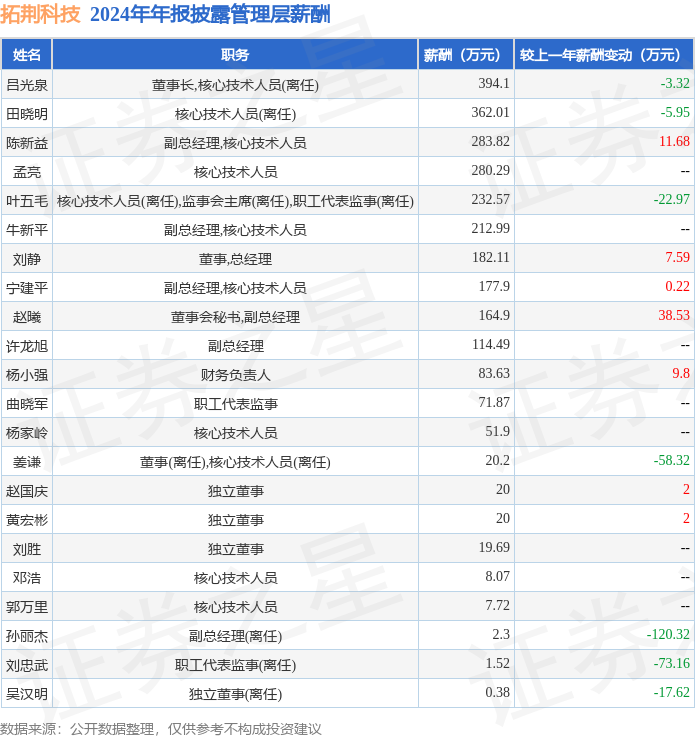Select the name 曲晓军
695x738 pixels.
point(27,404)
